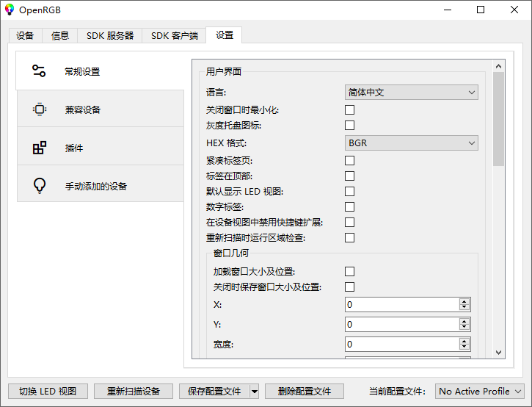The height and width of the screenshot is (407, 532).
Task: Open the 插件 section
Action: 101,148
